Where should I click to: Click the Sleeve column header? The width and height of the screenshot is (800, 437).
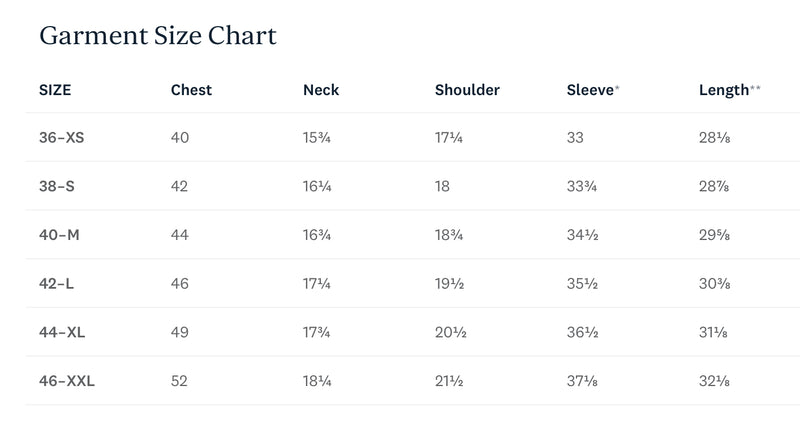pyautogui.click(x=592, y=90)
